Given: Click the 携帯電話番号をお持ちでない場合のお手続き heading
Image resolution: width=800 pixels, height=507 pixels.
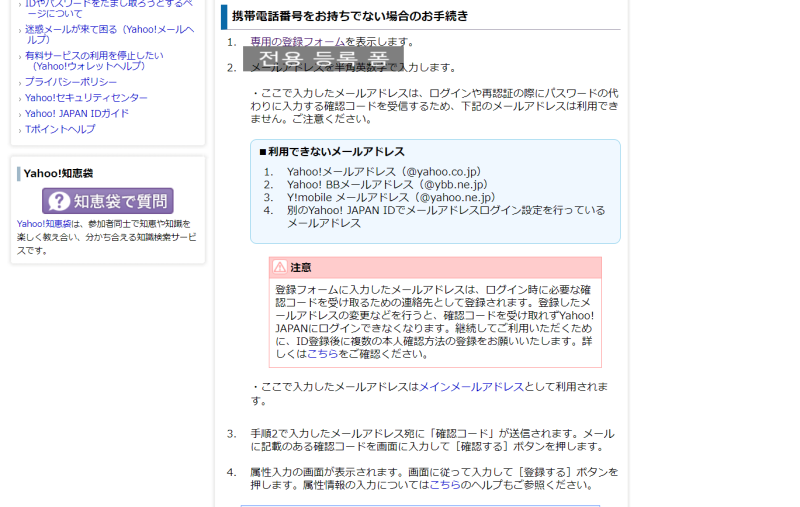Looking at the screenshot, I should [x=350, y=16].
